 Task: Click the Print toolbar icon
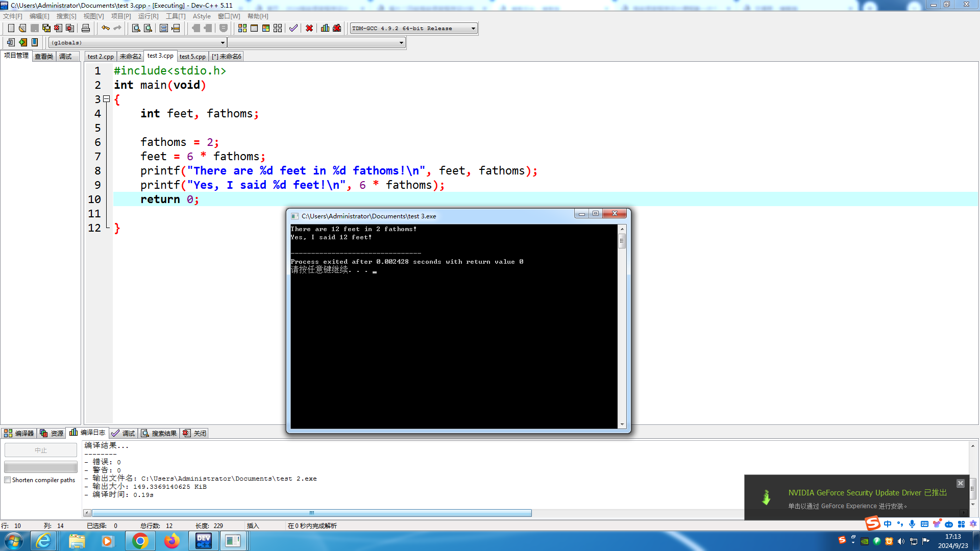pyautogui.click(x=86, y=28)
